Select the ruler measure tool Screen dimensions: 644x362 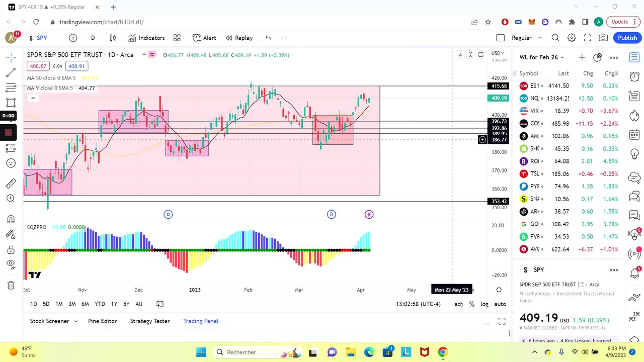point(11,184)
